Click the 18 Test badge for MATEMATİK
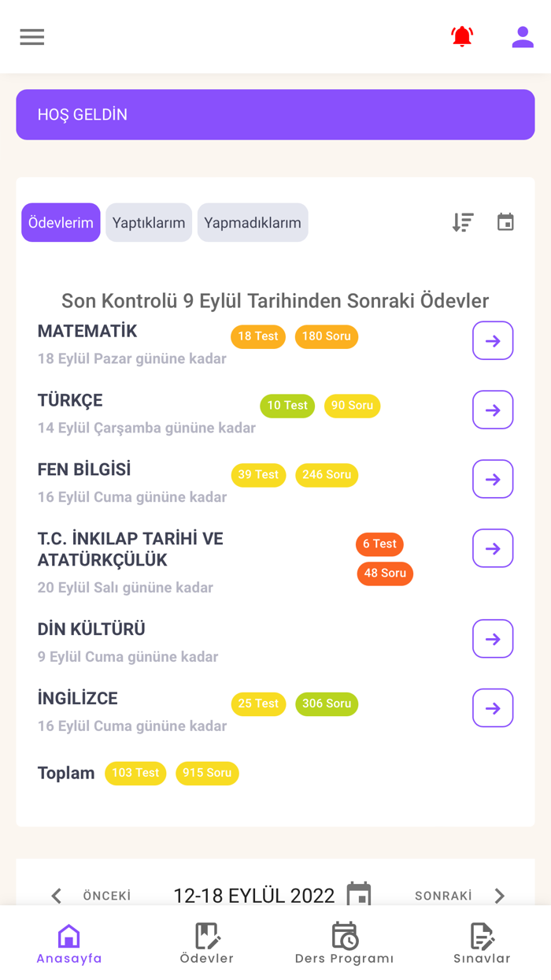The height and width of the screenshot is (980, 551). point(257,336)
